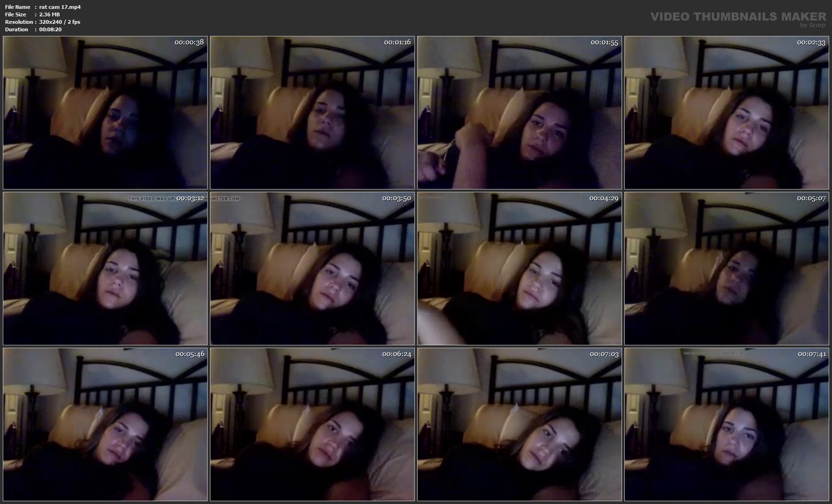This screenshot has height=504, width=832.
Task: Click the 00:04:29 timestamp label
Action: click(603, 198)
